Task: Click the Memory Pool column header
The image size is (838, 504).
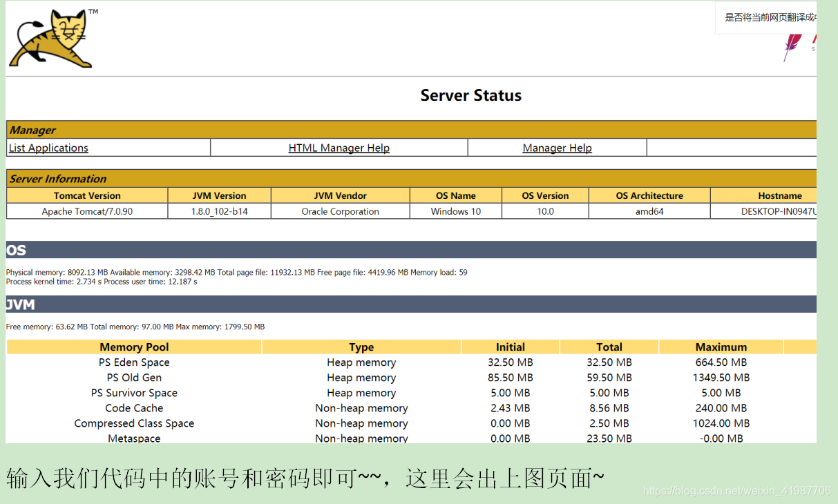Action: pyautogui.click(x=134, y=347)
